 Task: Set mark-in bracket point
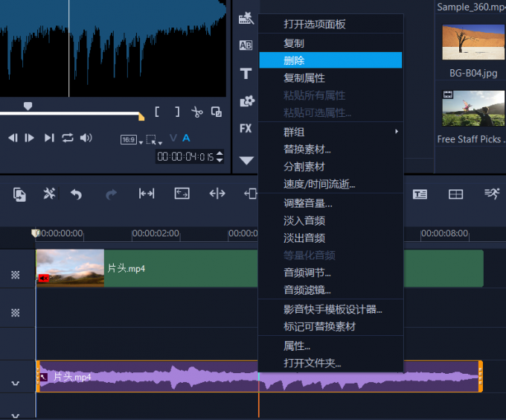[x=157, y=112]
